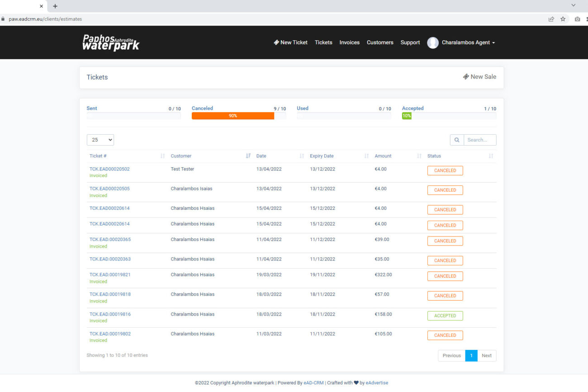This screenshot has width=588, height=392.
Task: Sort table by Status column icon
Action: 491,156
